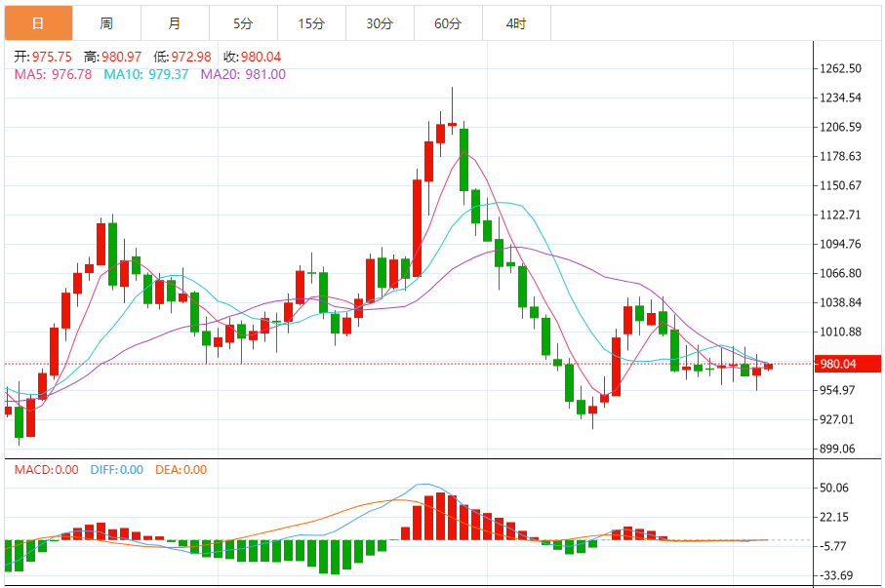Viewport: 885px width, 588px height.
Task: Open the 15分 timeframe tab
Action: click(x=311, y=23)
